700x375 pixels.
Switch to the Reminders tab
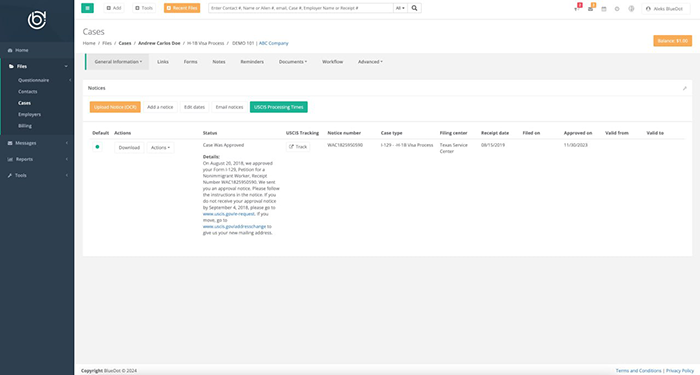(x=252, y=62)
